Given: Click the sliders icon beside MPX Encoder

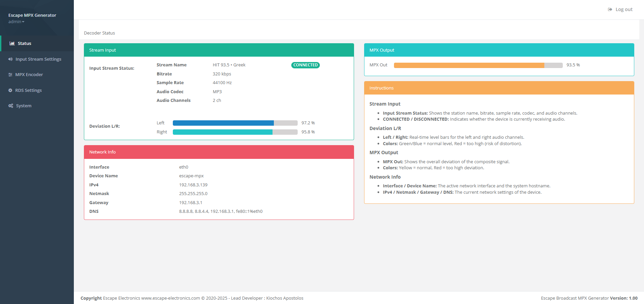Looking at the screenshot, I should pyautogui.click(x=10, y=75).
